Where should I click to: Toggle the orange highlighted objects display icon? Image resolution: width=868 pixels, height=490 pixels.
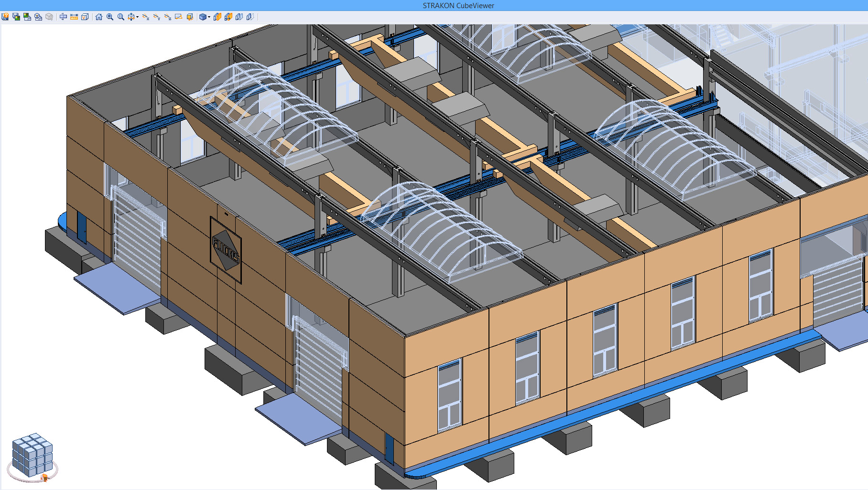coord(217,17)
